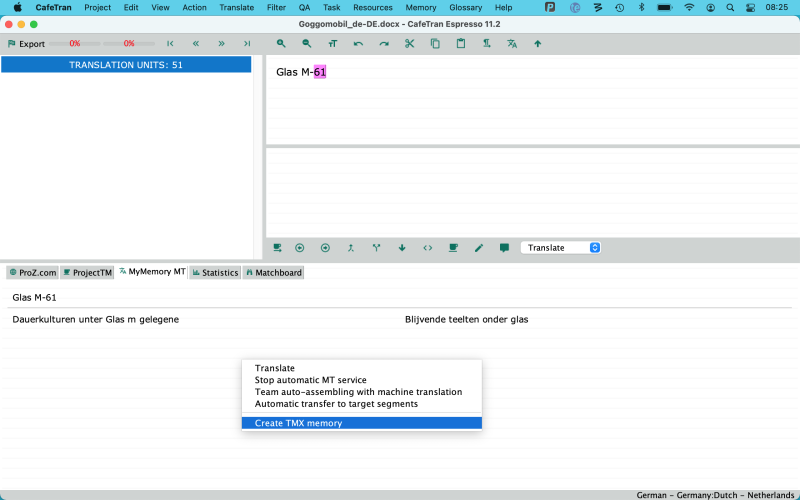
Task: Open the Glossary menu
Action: point(465,8)
